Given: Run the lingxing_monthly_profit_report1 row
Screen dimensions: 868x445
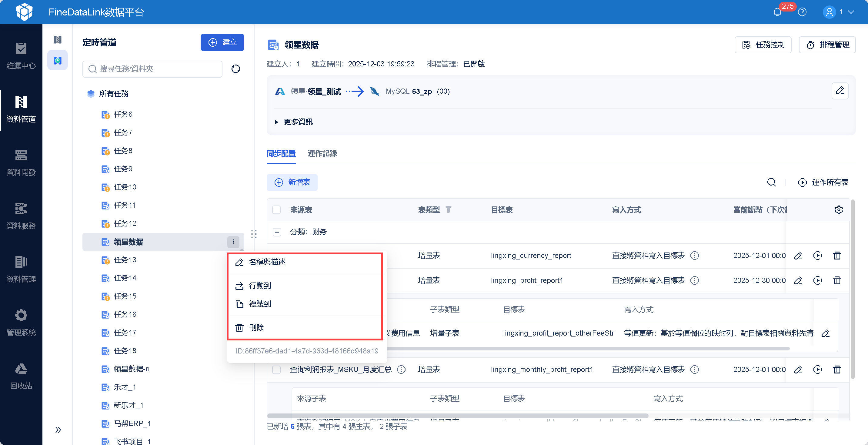Looking at the screenshot, I should [x=817, y=370].
